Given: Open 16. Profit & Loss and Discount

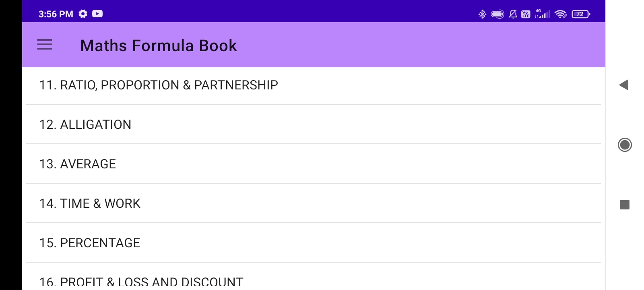Looking at the screenshot, I should pyautogui.click(x=141, y=281).
